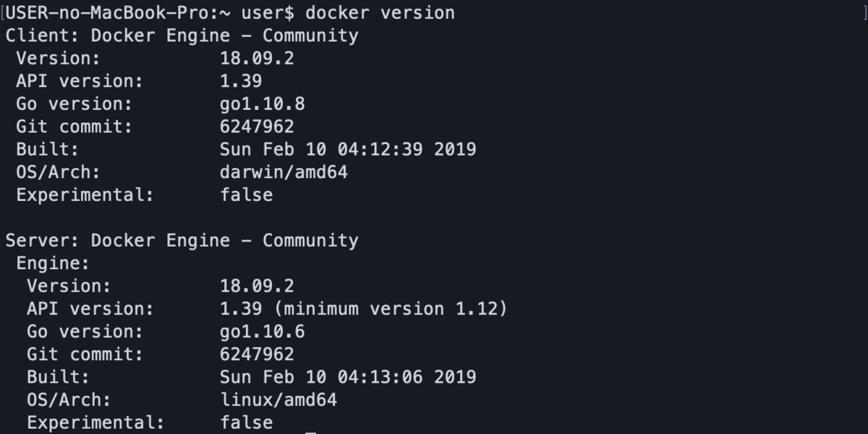Select the text '1.39 (minimum version 1.12)'
868x434 pixels.
tap(364, 309)
